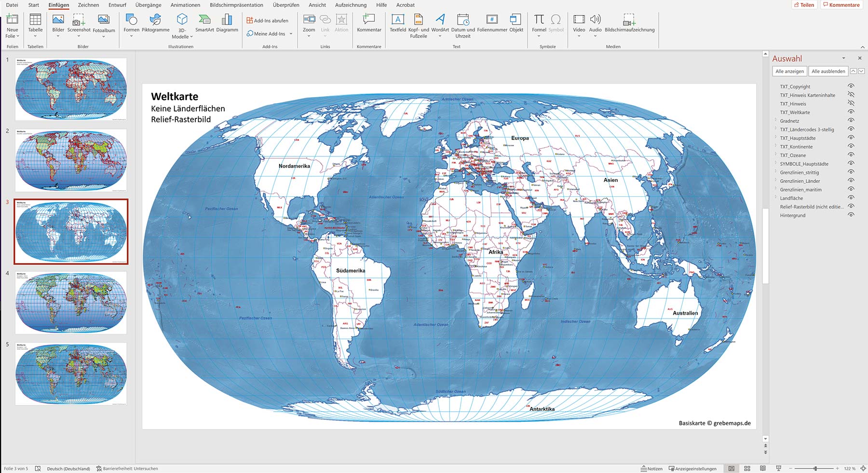Viewport: 868px width, 473px height.
Task: Open the Acrobat ribbon tab
Action: click(x=405, y=5)
